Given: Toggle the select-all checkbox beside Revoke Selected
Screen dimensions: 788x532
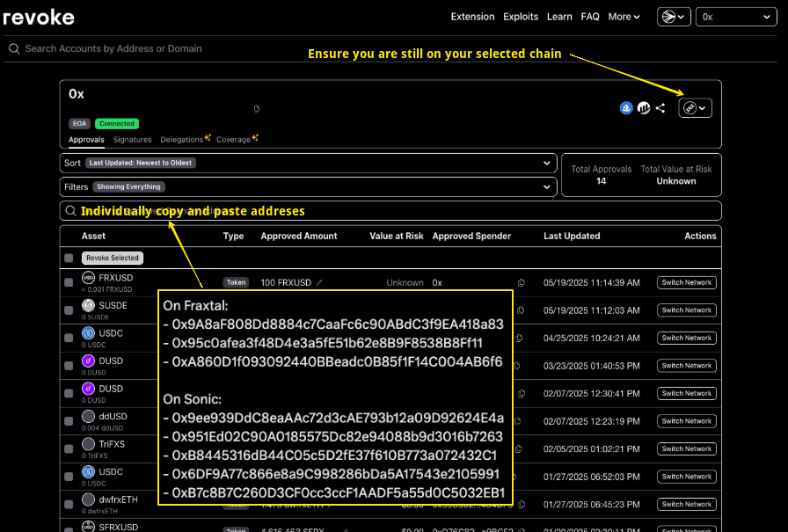Looking at the screenshot, I should point(69,259).
